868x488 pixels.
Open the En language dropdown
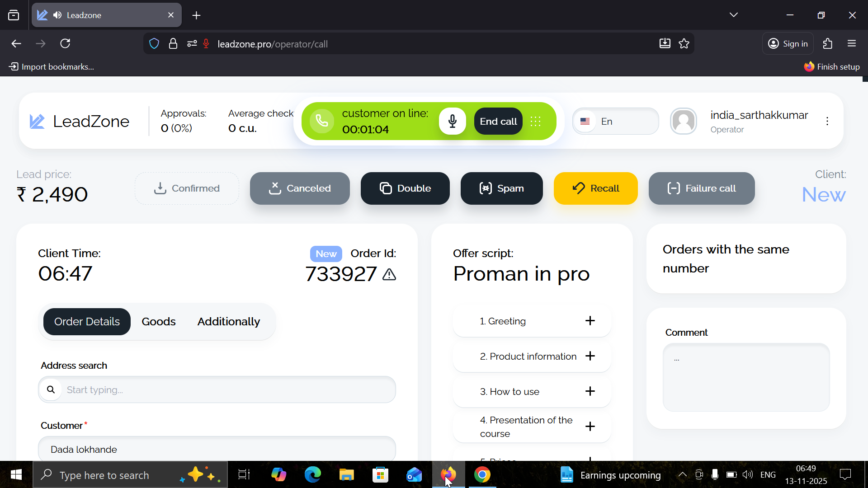tap(616, 121)
